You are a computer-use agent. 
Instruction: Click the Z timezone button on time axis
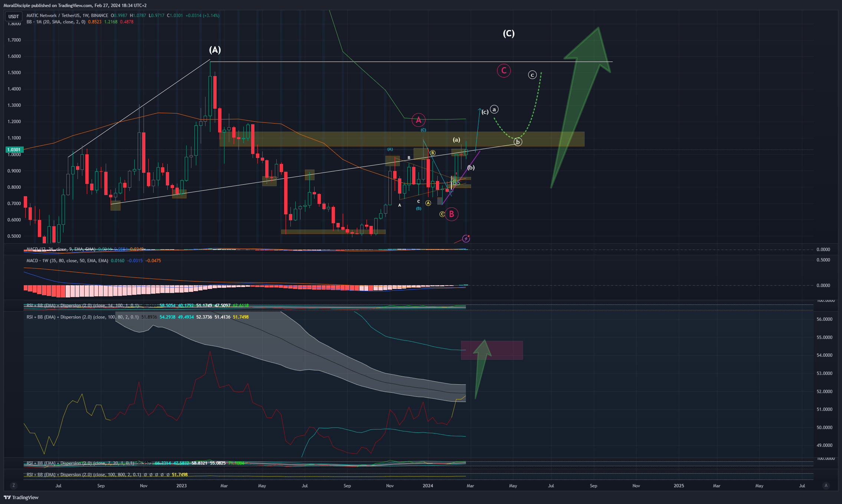pos(14,485)
